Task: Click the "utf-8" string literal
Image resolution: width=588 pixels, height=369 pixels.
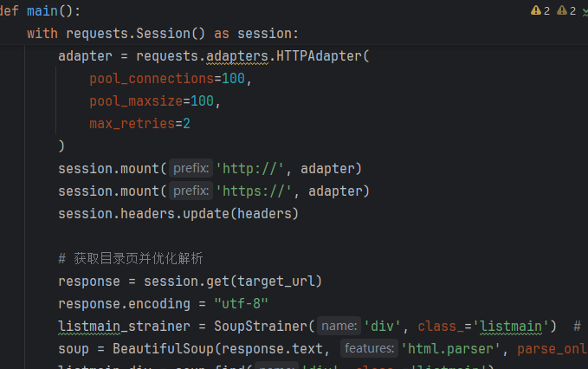Action: (x=241, y=304)
